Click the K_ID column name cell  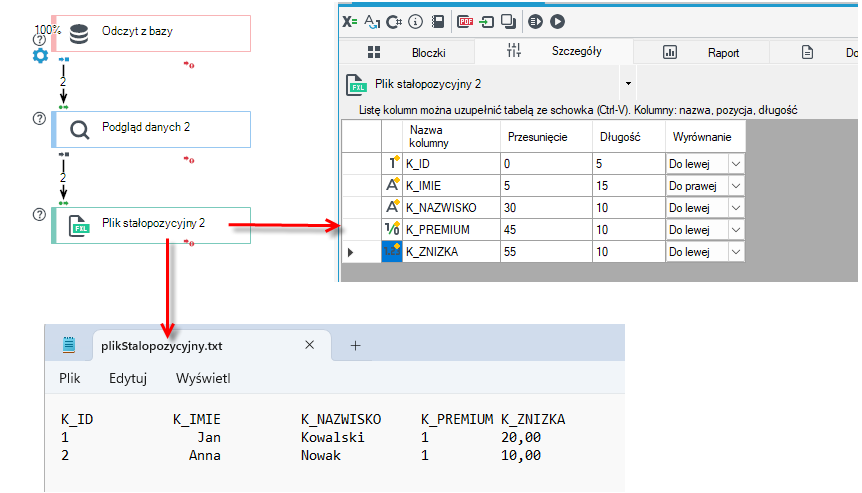pos(452,164)
